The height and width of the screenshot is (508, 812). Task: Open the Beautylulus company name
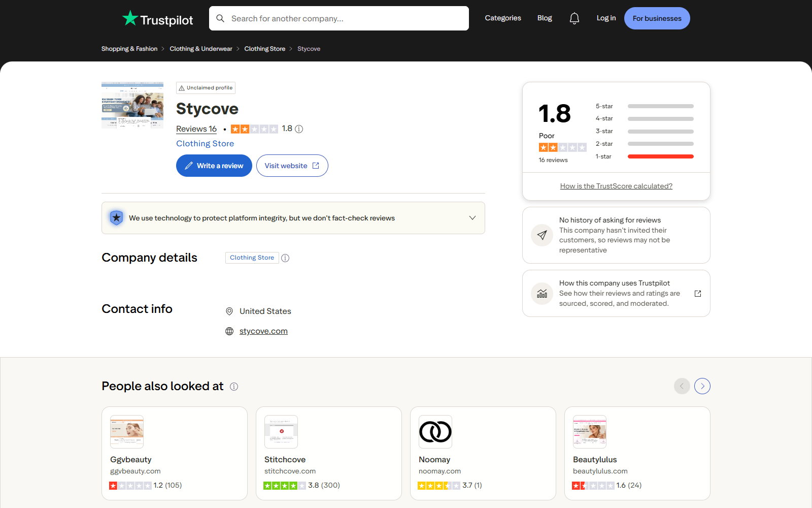[x=595, y=460]
